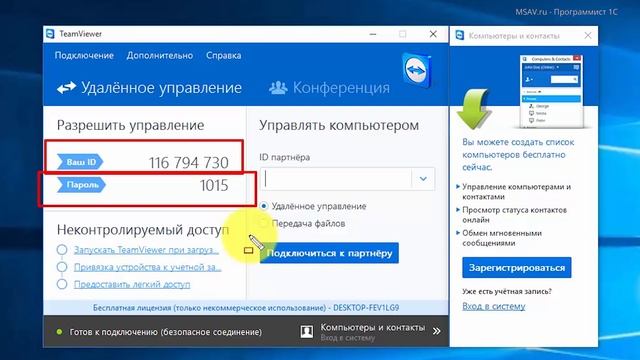The width and height of the screenshot is (640, 360).
Task: Click Вход в систему under bottom bar
Action: click(x=347, y=338)
